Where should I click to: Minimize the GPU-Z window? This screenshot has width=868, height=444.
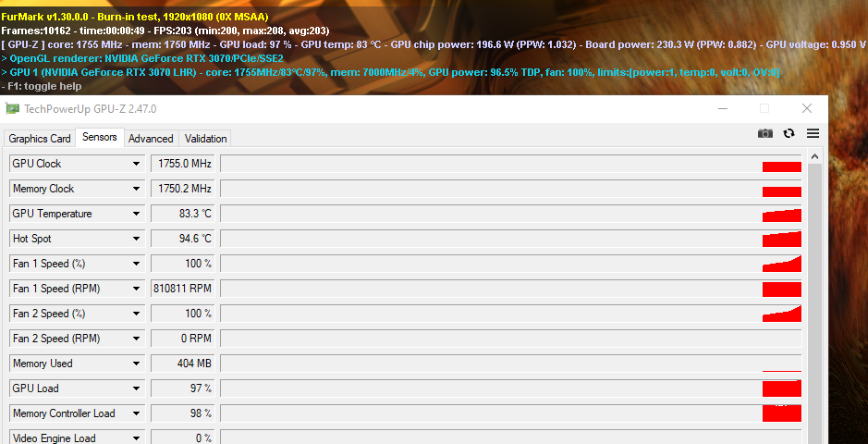pos(723,108)
